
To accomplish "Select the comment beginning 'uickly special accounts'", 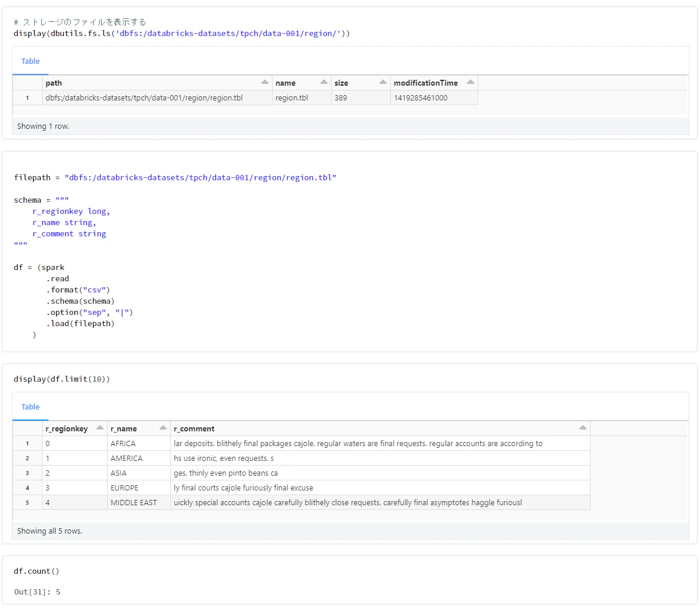I will point(380,502).
